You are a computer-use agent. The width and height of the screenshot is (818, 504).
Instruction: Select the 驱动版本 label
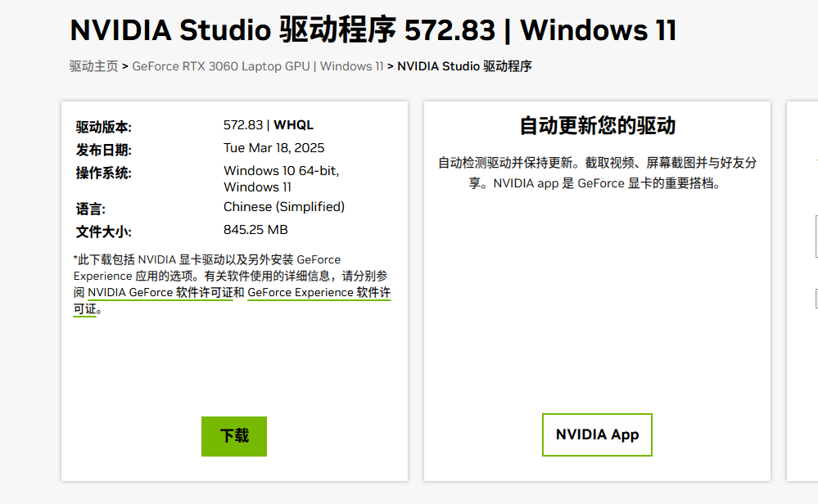pyautogui.click(x=103, y=127)
